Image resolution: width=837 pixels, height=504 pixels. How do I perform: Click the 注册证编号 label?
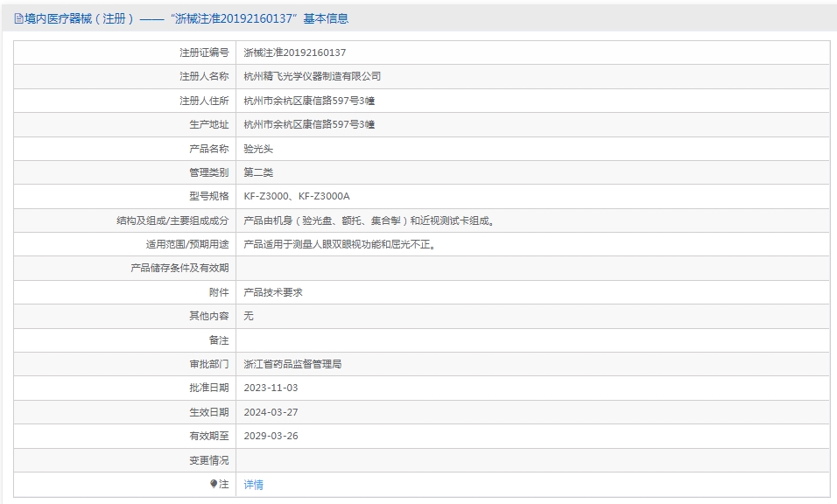point(204,52)
